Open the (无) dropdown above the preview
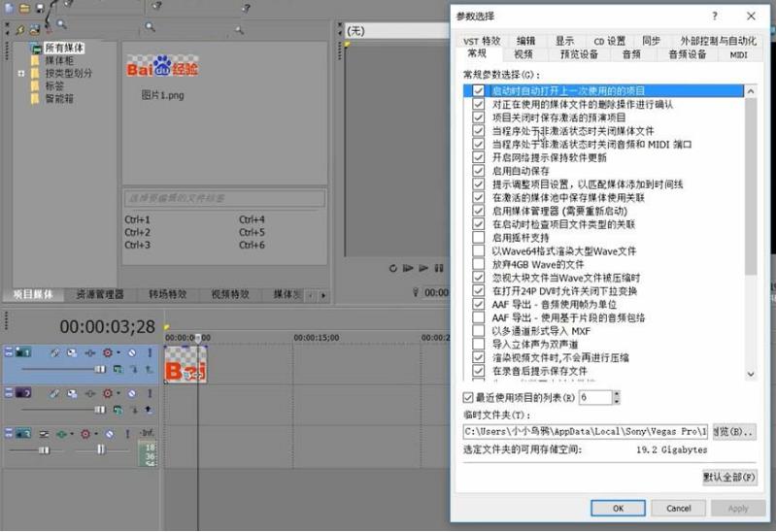Viewport: 776px width, 532px height. 396,31
